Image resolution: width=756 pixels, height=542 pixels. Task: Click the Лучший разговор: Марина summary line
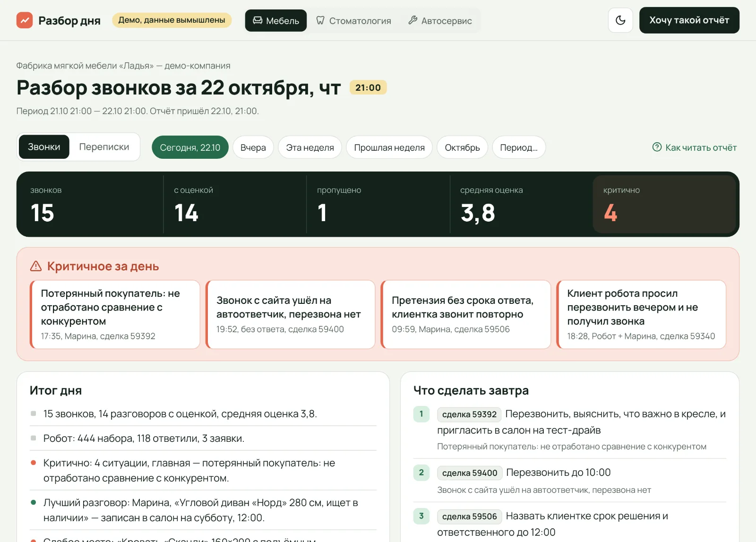click(x=203, y=510)
